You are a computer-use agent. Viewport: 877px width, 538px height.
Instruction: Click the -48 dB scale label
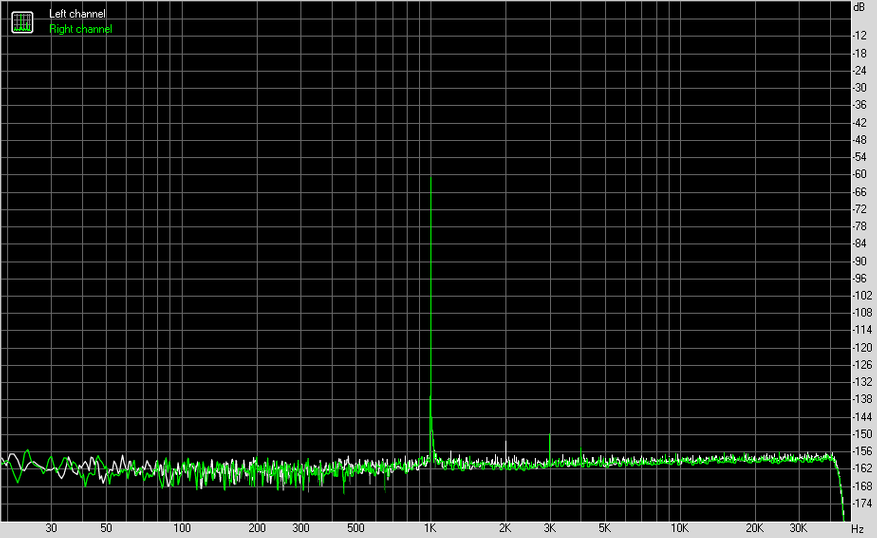pos(860,140)
